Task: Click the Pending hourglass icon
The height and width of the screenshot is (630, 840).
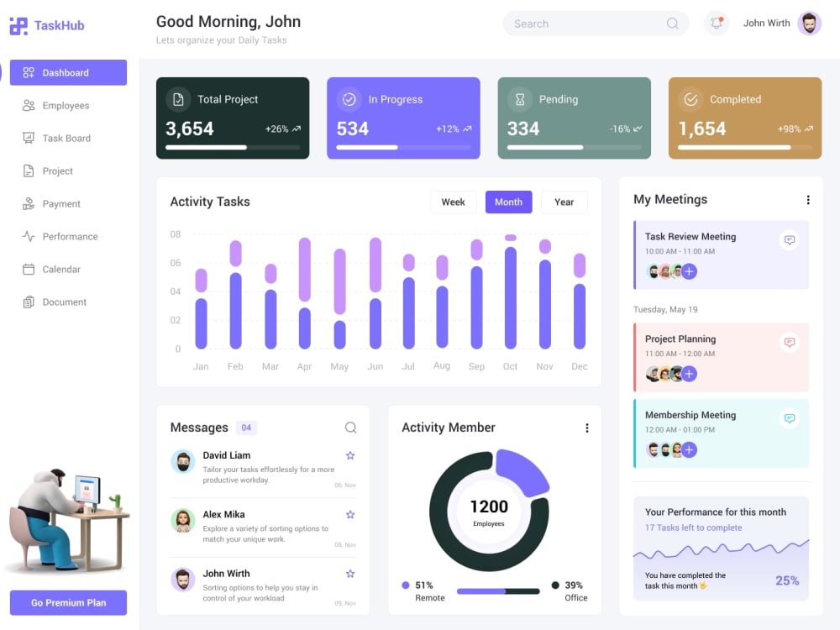Action: (x=520, y=99)
